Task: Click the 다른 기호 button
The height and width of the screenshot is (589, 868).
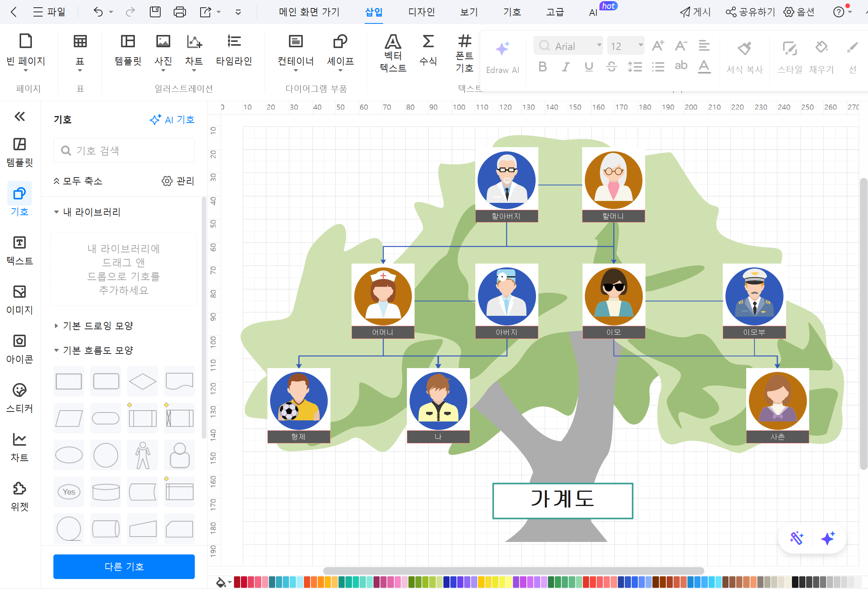Action: 124,566
